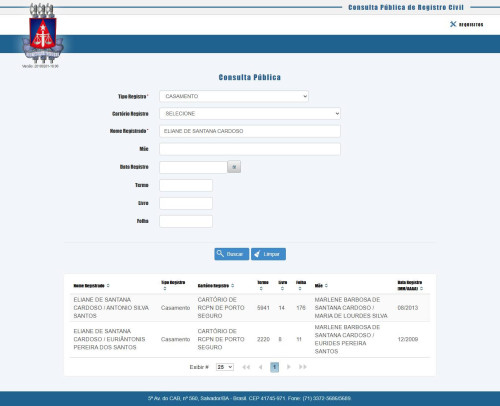Focus the Mãe input field
Viewport: 500px width, 406px height.
(250, 149)
